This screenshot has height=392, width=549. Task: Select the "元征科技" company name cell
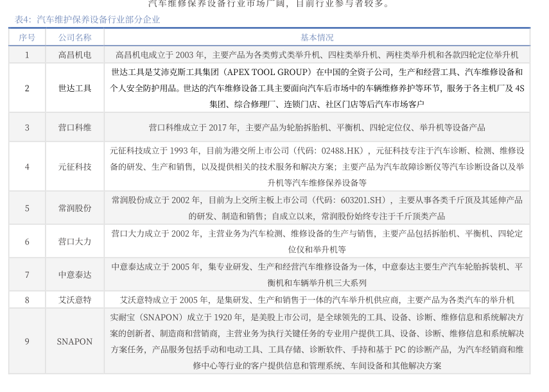tap(74, 167)
